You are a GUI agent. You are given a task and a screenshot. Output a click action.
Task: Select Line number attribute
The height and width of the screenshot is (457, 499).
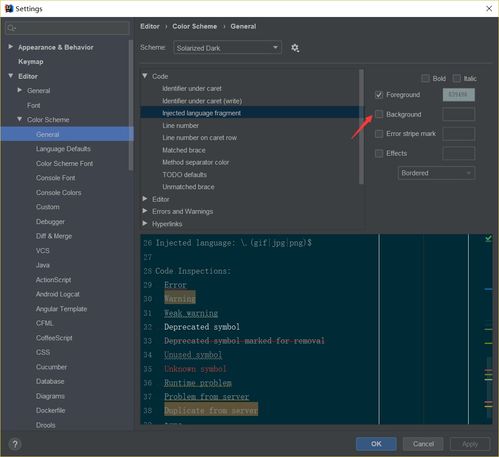pyautogui.click(x=180, y=126)
